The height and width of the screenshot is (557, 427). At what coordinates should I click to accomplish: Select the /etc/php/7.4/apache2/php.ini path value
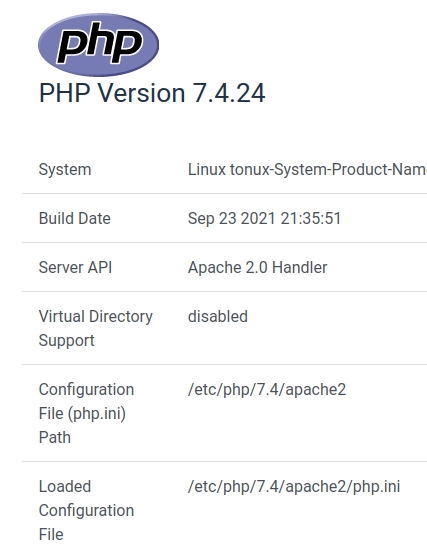coord(294,486)
